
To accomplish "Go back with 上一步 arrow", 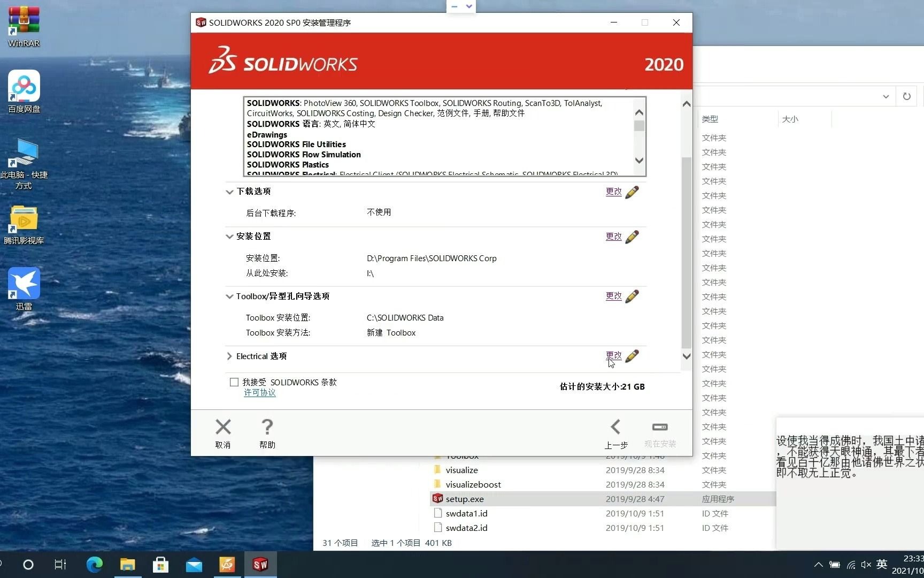I will [x=615, y=427].
